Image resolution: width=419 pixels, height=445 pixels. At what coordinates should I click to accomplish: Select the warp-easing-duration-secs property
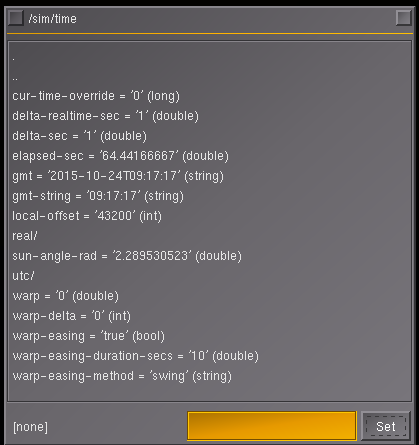pyautogui.click(x=136, y=356)
